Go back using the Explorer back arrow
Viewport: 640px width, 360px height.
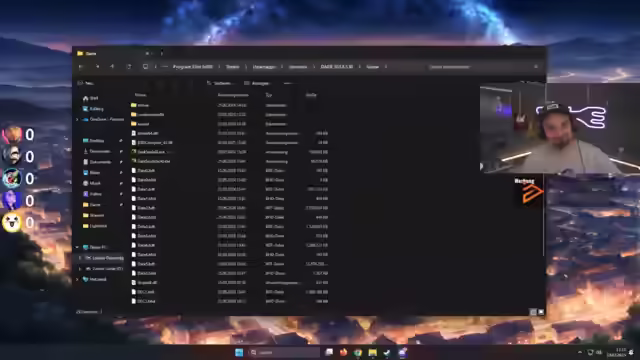pyautogui.click(x=81, y=67)
